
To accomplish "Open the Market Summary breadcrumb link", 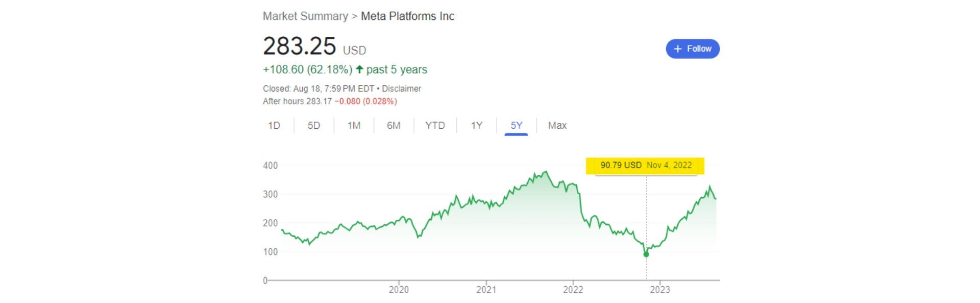I will click(x=305, y=16).
